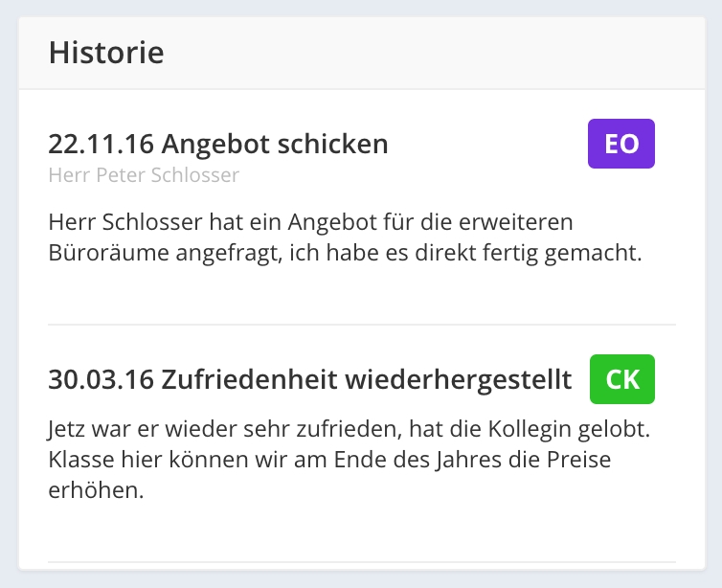Image resolution: width=722 pixels, height=588 pixels.
Task: Click the purple EO user badge
Action: (x=620, y=144)
